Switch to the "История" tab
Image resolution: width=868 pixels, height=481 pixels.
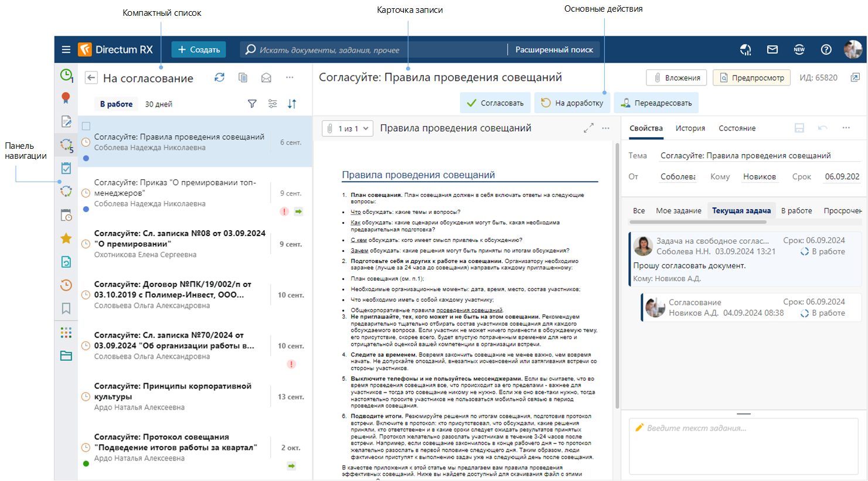tap(690, 128)
